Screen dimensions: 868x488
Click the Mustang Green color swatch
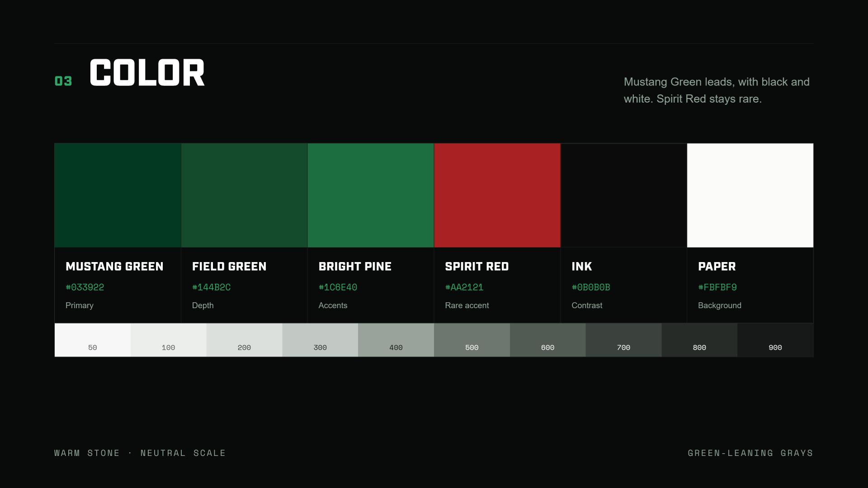[118, 195]
